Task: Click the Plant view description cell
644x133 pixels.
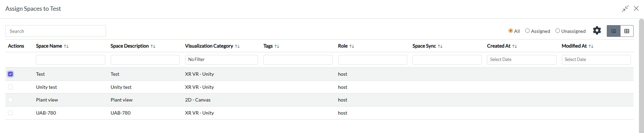Action: coord(121,100)
